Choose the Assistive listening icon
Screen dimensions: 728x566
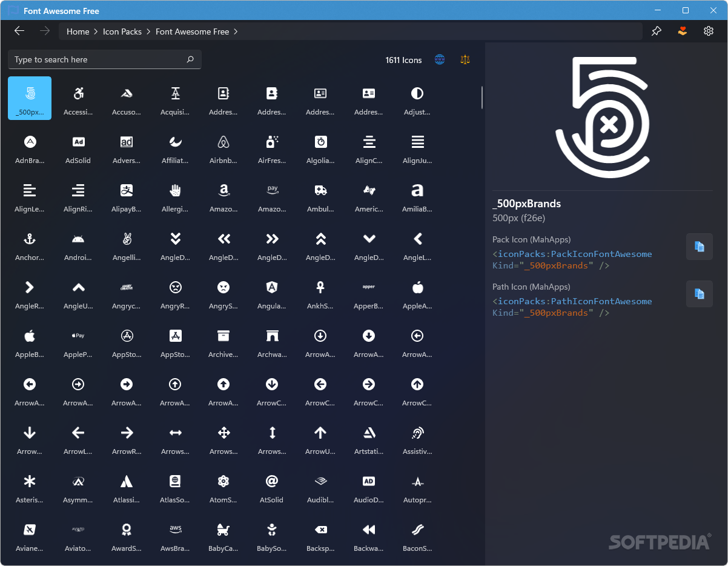[x=417, y=438]
